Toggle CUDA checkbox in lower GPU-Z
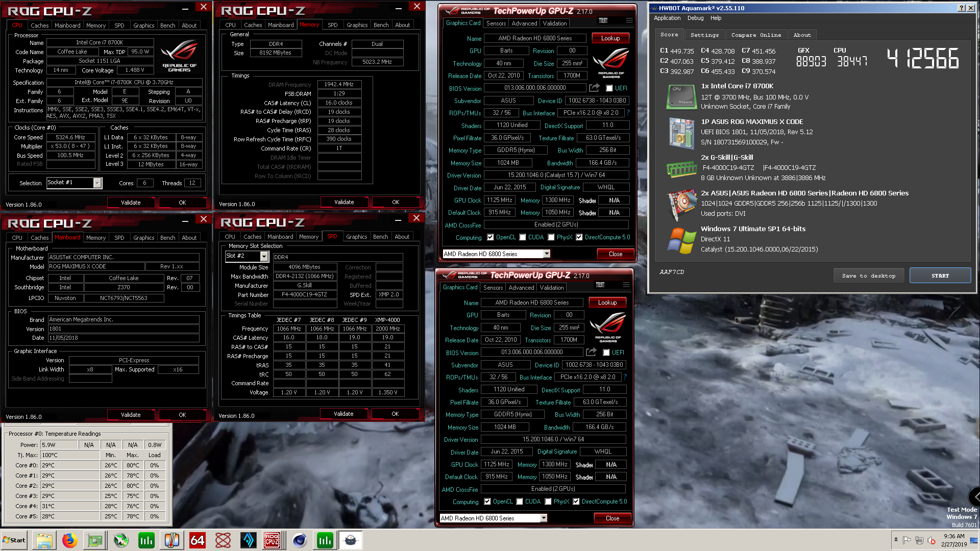 click(x=519, y=502)
